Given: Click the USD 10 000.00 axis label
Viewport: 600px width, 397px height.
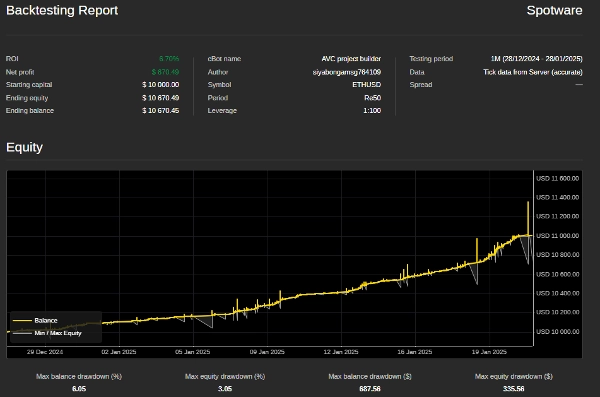Looking at the screenshot, I should [558, 332].
